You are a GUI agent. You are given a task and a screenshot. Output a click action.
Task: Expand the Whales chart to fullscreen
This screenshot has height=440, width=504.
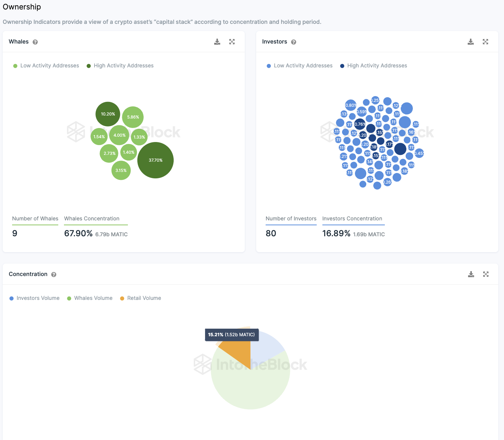click(x=232, y=42)
